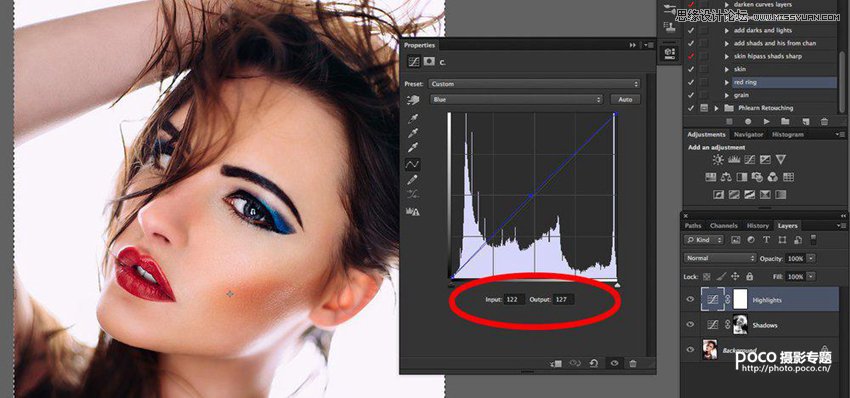Click the smooth curve values icon

413,195
